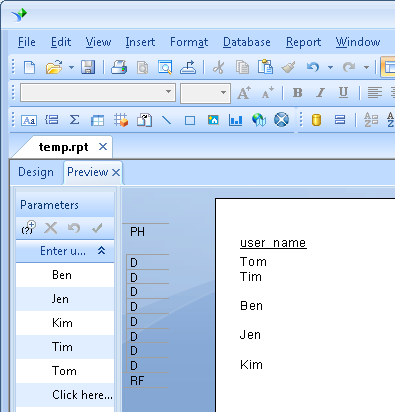Click the Open folder icon

pyautogui.click(x=54, y=67)
